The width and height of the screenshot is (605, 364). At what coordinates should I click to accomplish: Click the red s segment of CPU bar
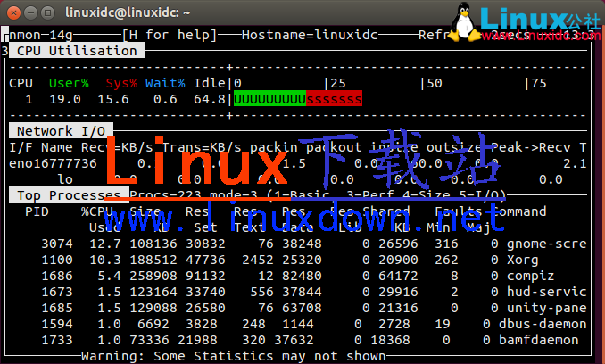[x=334, y=99]
